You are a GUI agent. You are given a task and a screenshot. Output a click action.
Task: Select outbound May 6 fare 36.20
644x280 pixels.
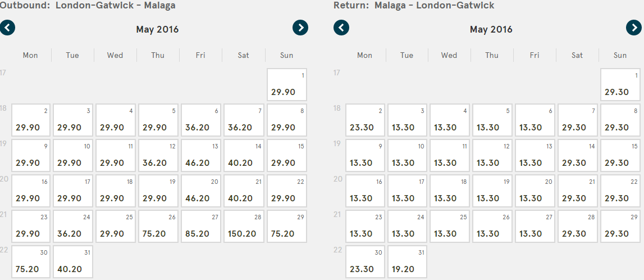click(x=201, y=120)
